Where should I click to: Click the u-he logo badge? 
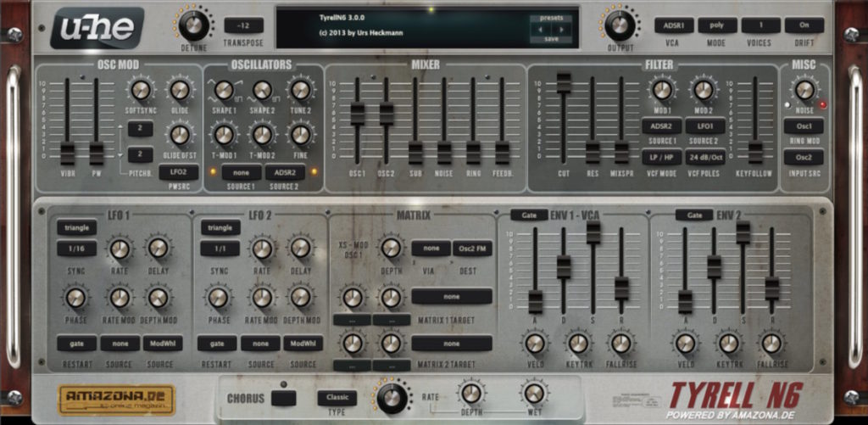tap(97, 27)
